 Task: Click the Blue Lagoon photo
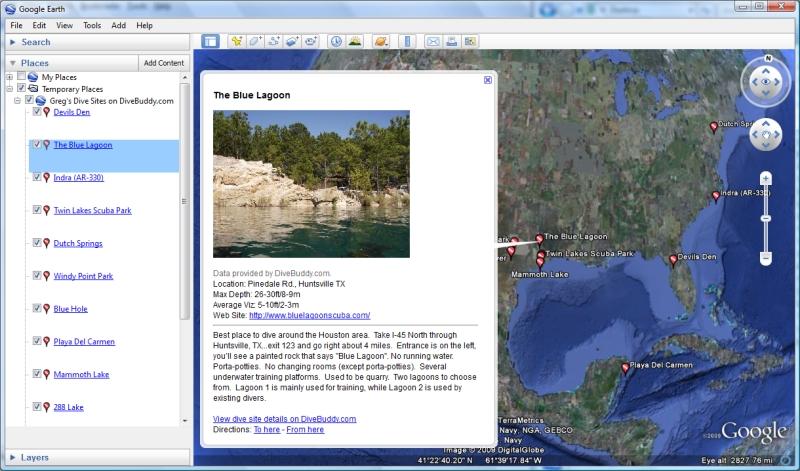point(311,184)
